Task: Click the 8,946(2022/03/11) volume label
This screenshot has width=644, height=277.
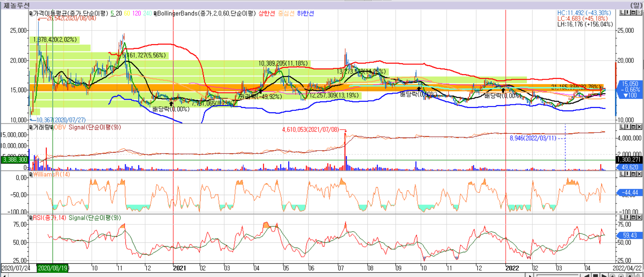Action: tap(533, 138)
